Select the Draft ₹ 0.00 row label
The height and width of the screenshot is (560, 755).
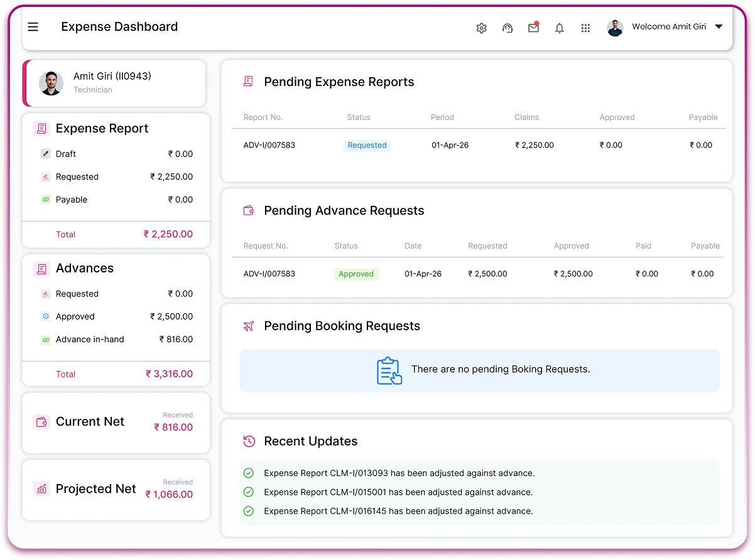(x=66, y=154)
